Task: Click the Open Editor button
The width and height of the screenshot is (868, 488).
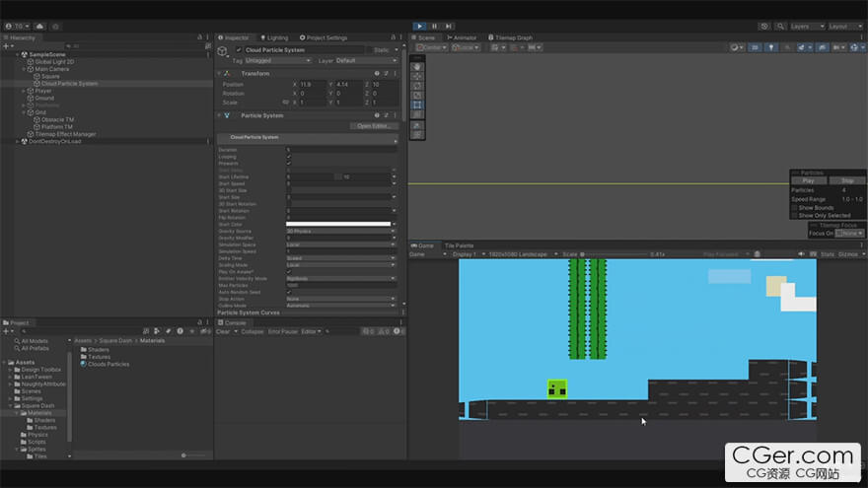Action: [376, 126]
